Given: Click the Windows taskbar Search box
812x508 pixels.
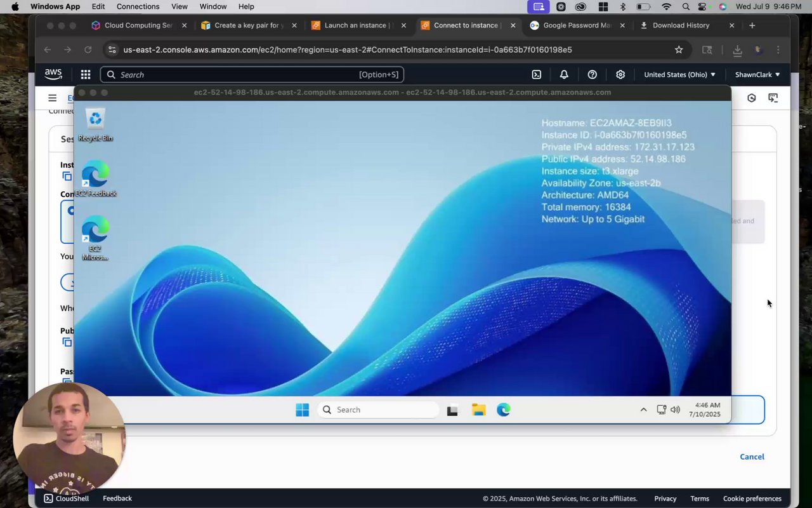Looking at the screenshot, I should tap(378, 410).
